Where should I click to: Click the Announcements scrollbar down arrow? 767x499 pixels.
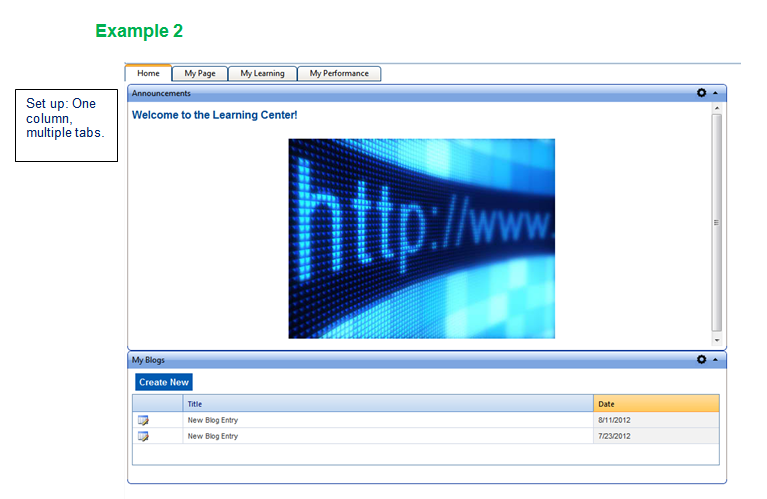(716, 341)
